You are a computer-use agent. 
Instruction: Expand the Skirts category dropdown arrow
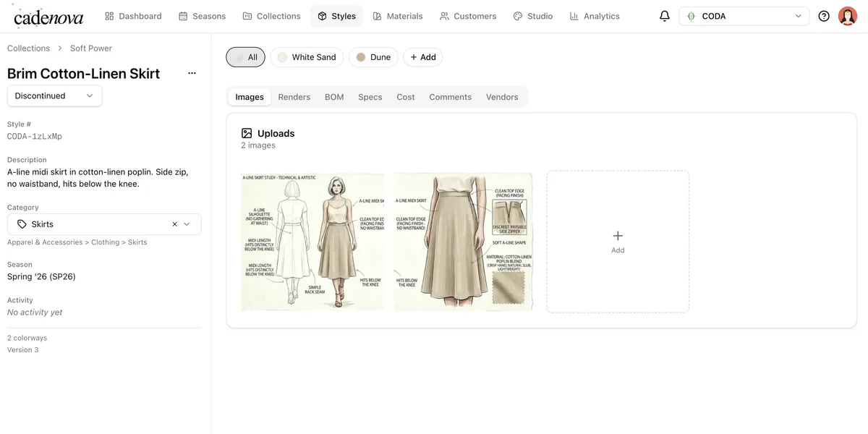point(187,224)
